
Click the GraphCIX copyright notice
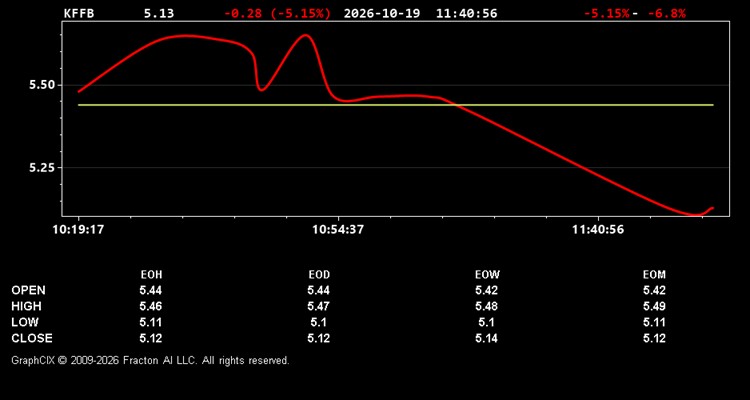point(150,360)
